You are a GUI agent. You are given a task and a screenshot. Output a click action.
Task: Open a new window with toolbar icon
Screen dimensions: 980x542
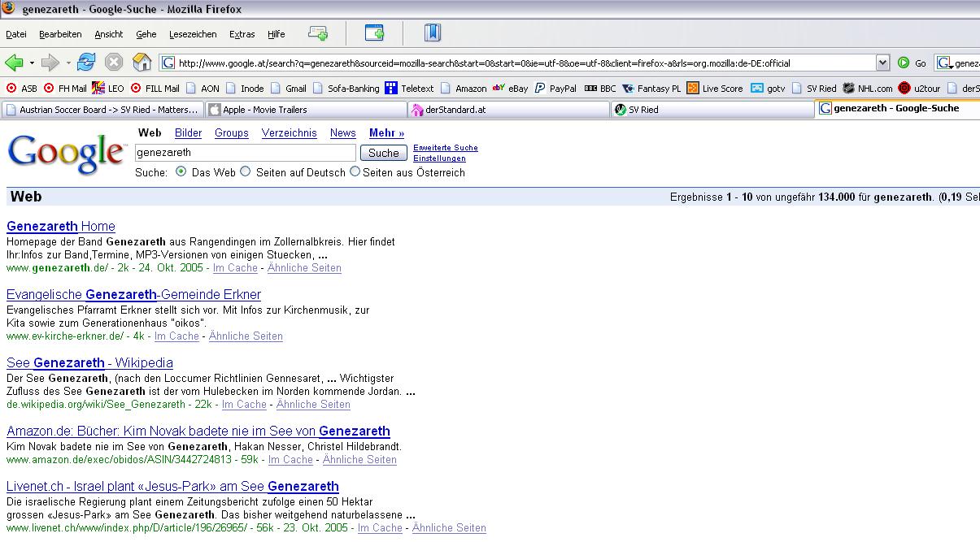click(x=374, y=33)
